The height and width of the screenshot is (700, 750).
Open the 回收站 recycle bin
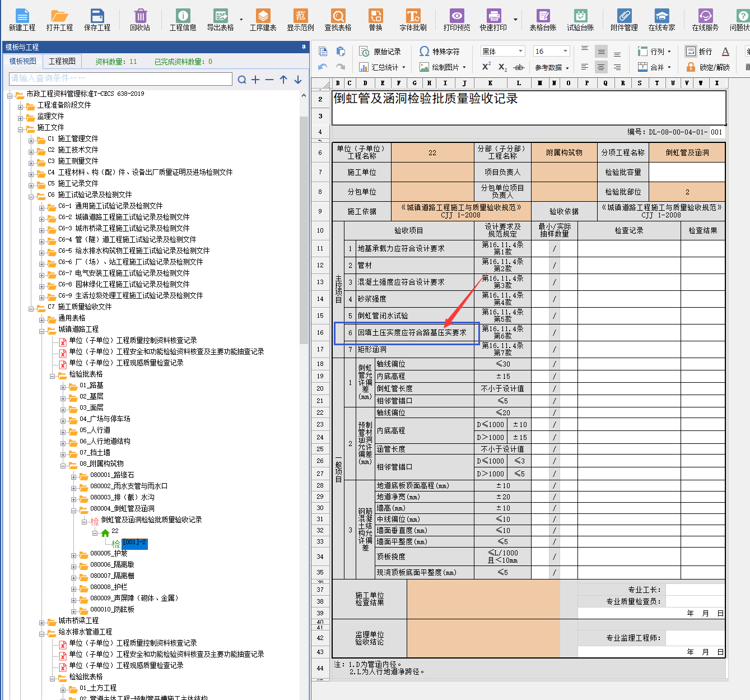click(140, 20)
